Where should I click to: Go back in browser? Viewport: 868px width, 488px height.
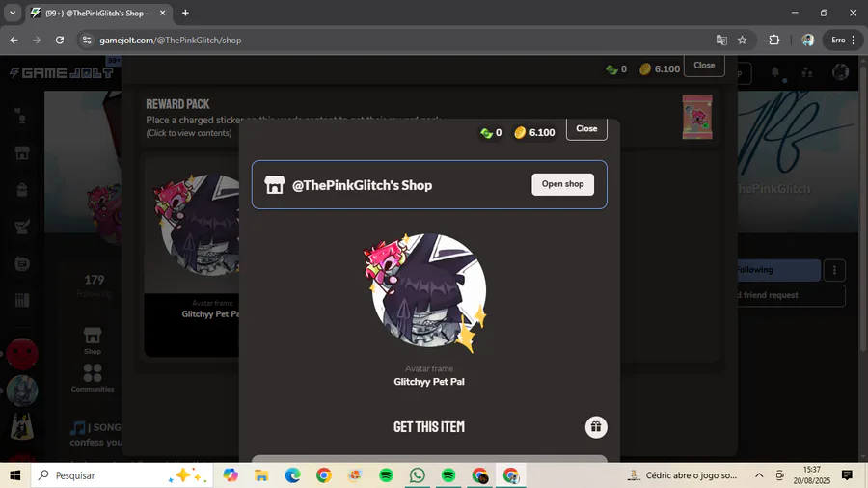coord(14,40)
